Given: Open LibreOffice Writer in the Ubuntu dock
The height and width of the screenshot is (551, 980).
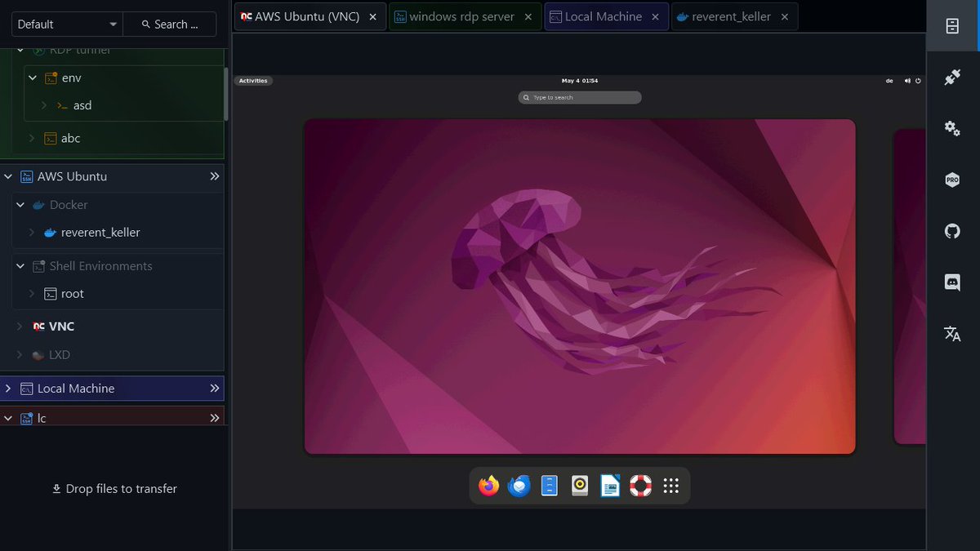Looking at the screenshot, I should point(610,487).
